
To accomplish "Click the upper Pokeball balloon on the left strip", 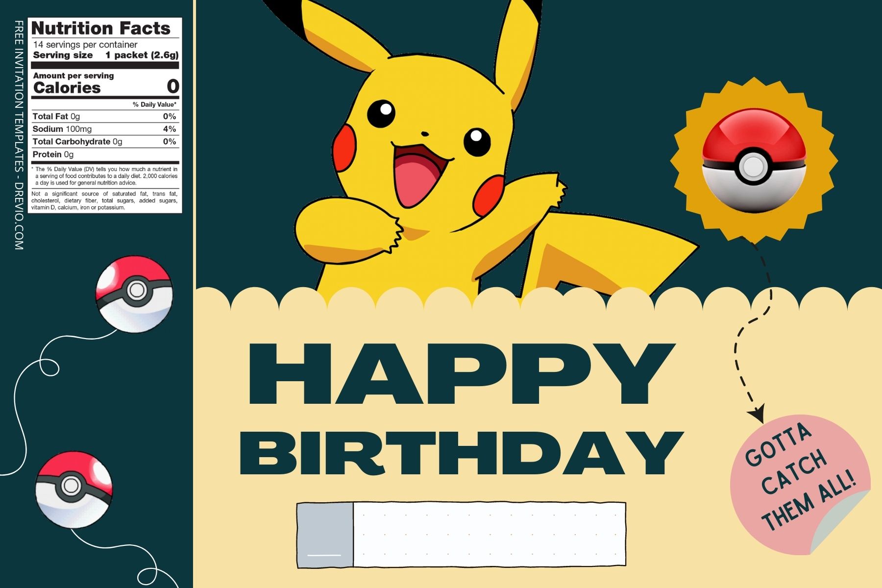I will (x=134, y=294).
